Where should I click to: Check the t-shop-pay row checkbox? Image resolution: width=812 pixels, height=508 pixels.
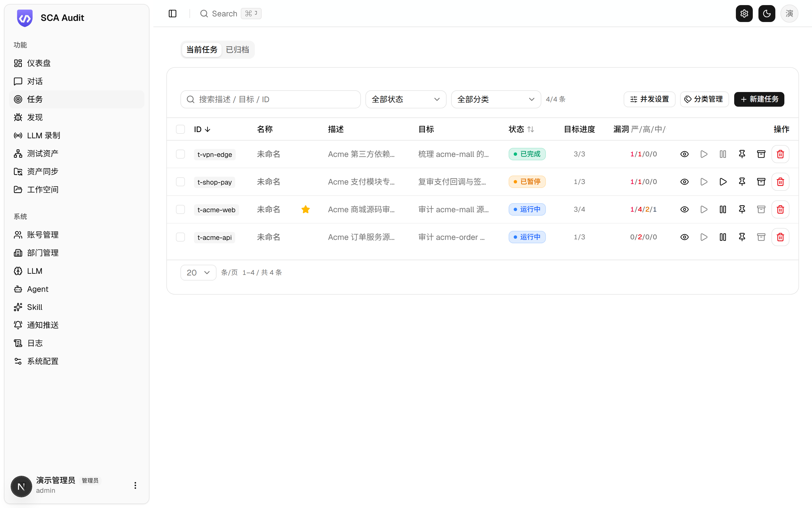(180, 182)
